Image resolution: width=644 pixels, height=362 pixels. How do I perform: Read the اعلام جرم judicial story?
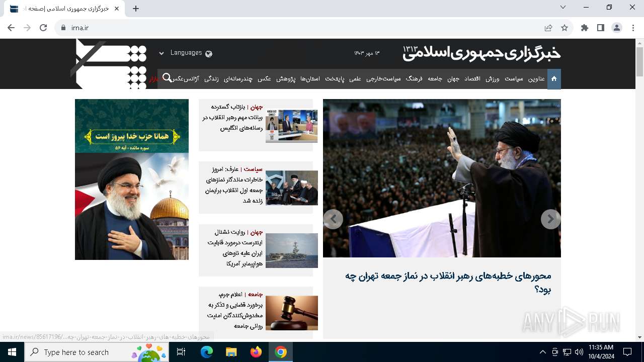click(x=234, y=310)
